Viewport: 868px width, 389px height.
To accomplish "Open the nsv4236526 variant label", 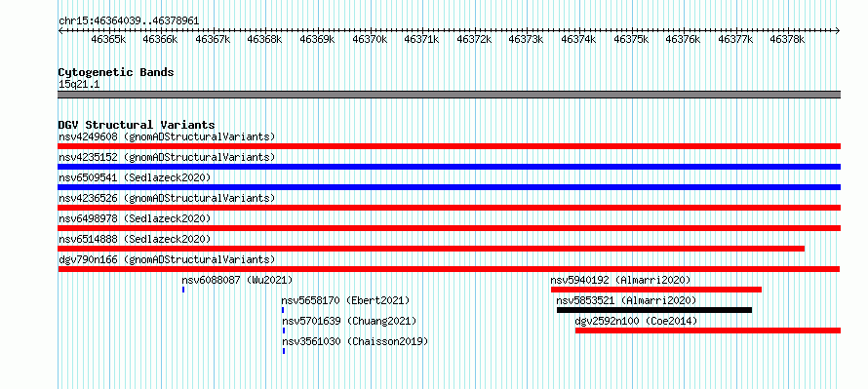I will 167,198.
